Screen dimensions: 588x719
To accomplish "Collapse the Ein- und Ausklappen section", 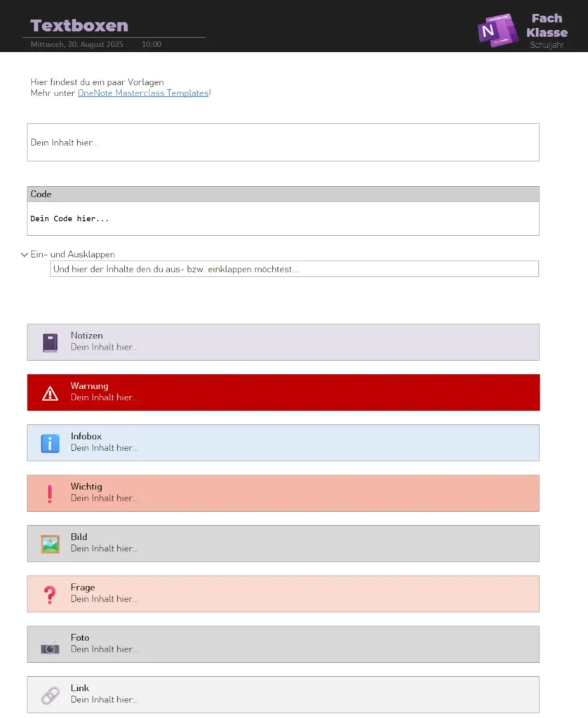I will tap(25, 255).
